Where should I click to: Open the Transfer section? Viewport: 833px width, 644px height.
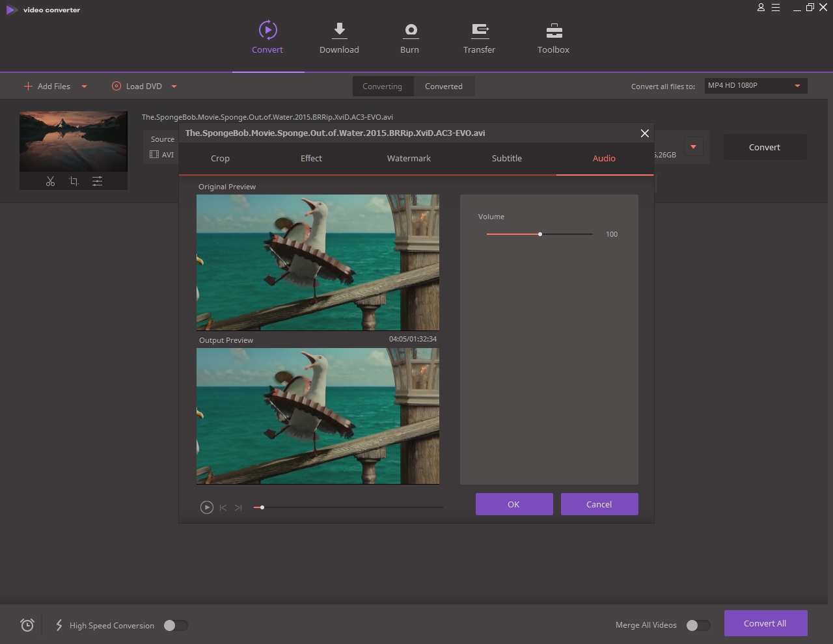click(x=480, y=37)
